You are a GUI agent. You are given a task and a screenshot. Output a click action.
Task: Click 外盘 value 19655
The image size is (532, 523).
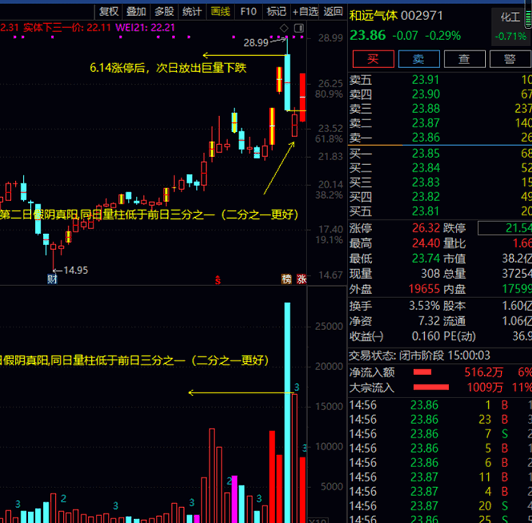point(424,289)
